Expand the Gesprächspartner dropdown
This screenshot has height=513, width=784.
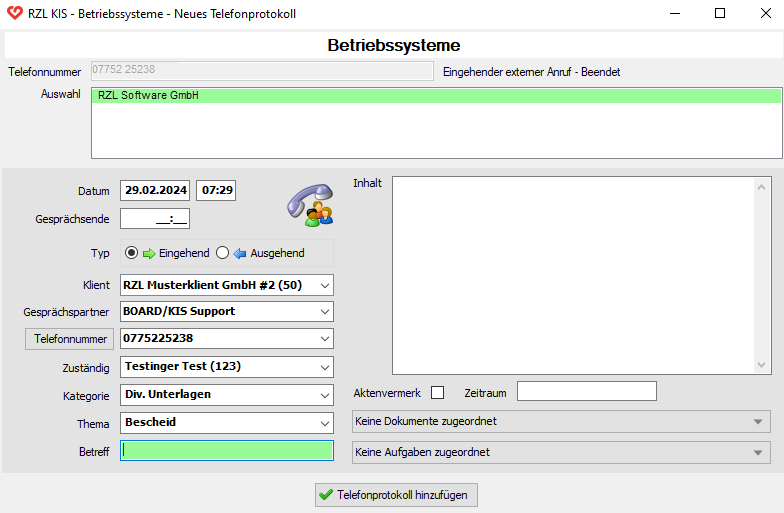(x=322, y=312)
